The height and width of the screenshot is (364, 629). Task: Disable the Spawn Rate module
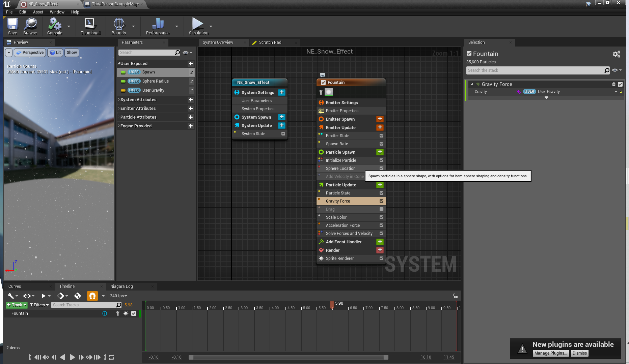381,144
